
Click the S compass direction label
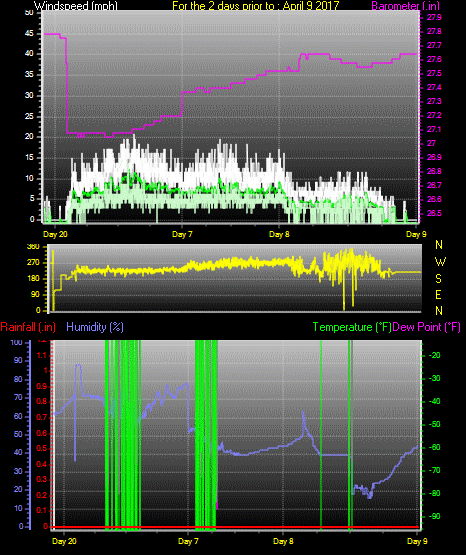point(438,279)
